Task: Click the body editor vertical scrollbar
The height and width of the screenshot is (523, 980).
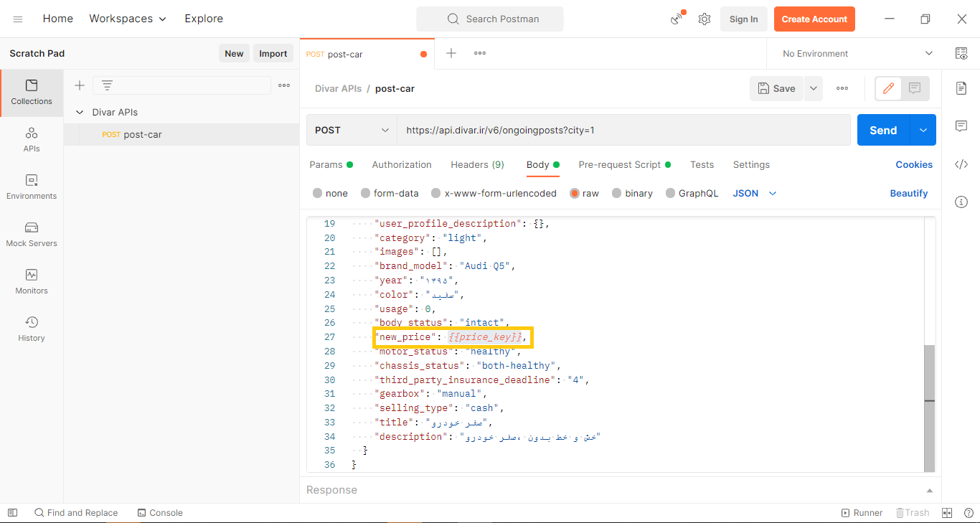Action: [x=930, y=408]
